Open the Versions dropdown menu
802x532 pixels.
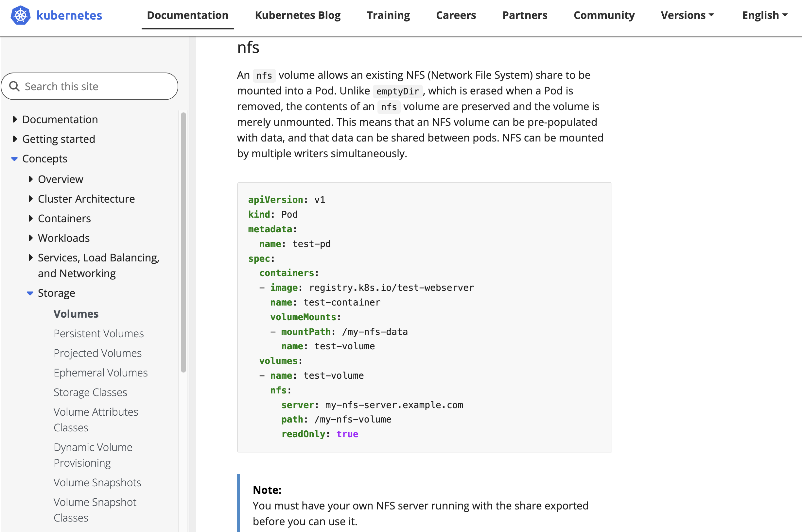[x=687, y=15]
